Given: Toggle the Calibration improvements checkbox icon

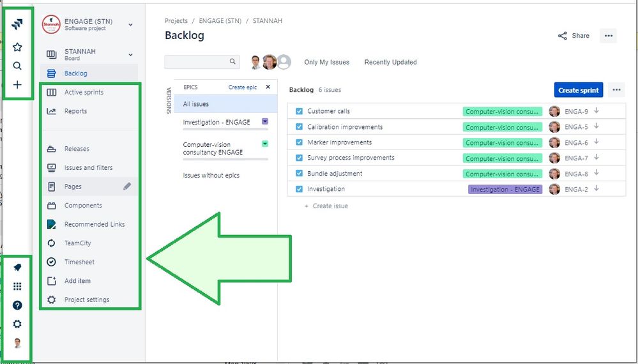Looking at the screenshot, I should pyautogui.click(x=299, y=127).
